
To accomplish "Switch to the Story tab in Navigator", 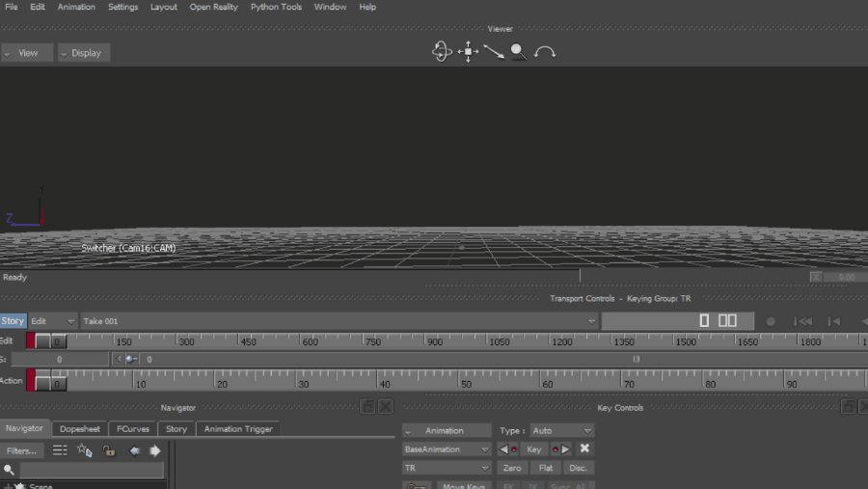I will tap(176, 428).
